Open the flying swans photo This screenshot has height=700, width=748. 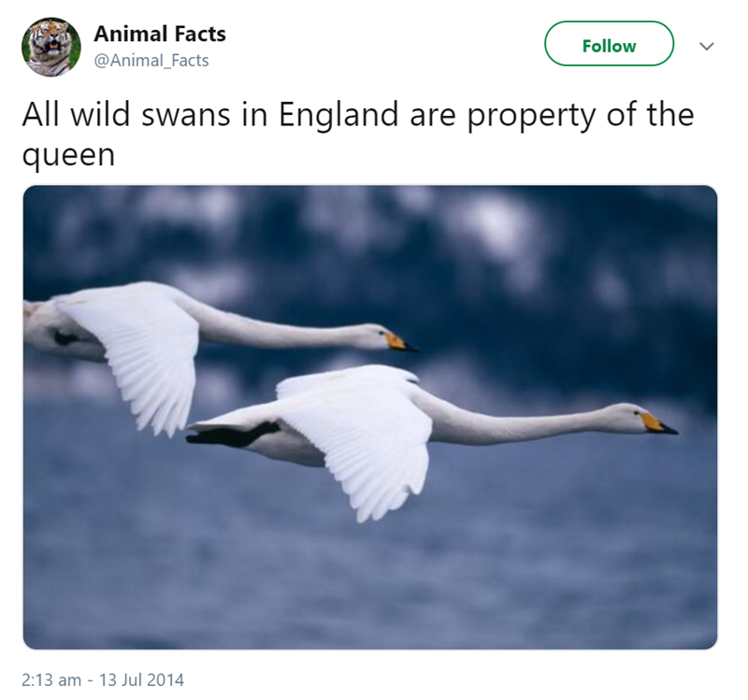[x=370, y=417]
